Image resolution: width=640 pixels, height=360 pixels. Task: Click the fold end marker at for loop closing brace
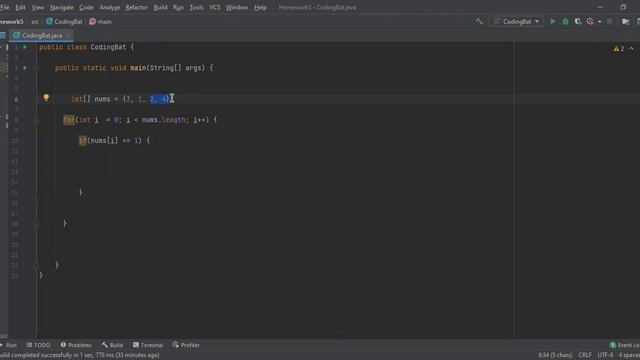pyautogui.click(x=37, y=223)
